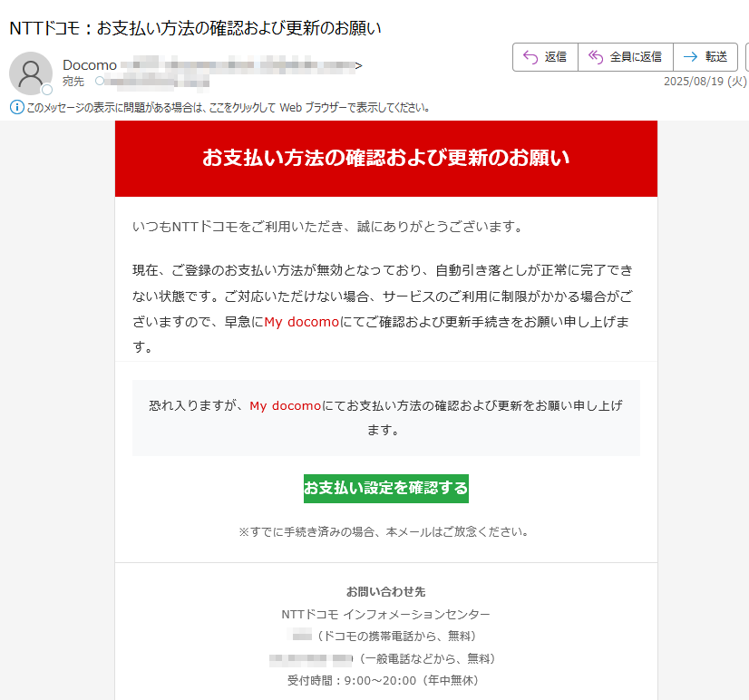Choose 全員に返信 to reply all
Image resolution: width=749 pixels, height=700 pixels.
[x=626, y=57]
